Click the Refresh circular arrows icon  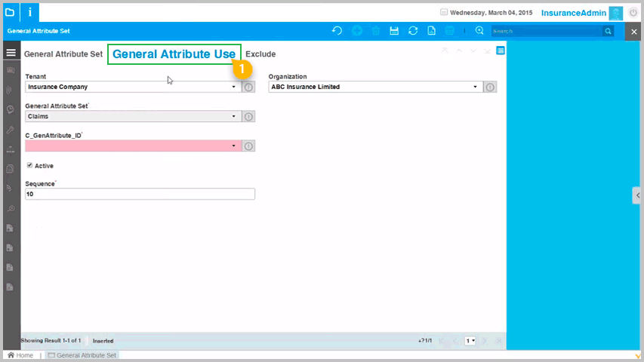pos(413,31)
